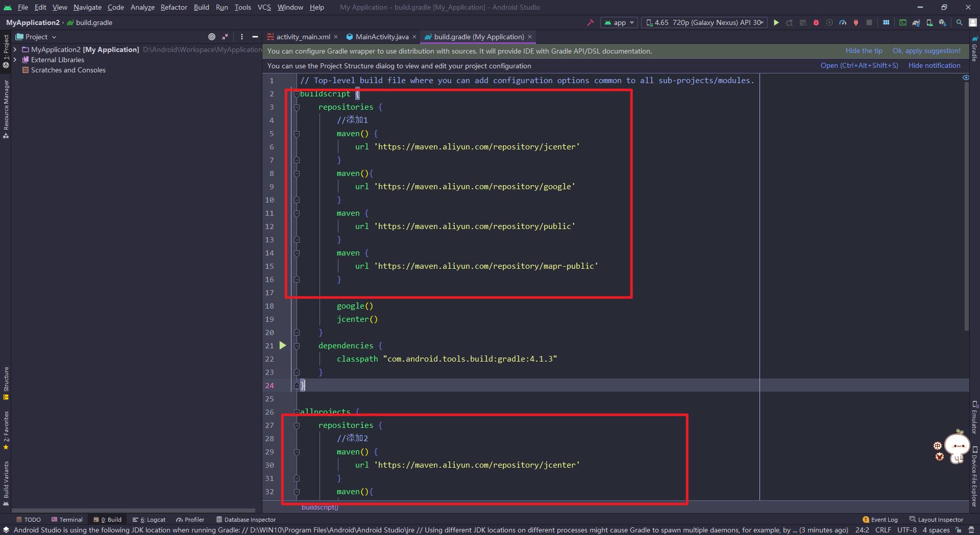The width and height of the screenshot is (980, 535).
Task: Click Attach Debugger to Android Process icon
Action: (x=856, y=22)
